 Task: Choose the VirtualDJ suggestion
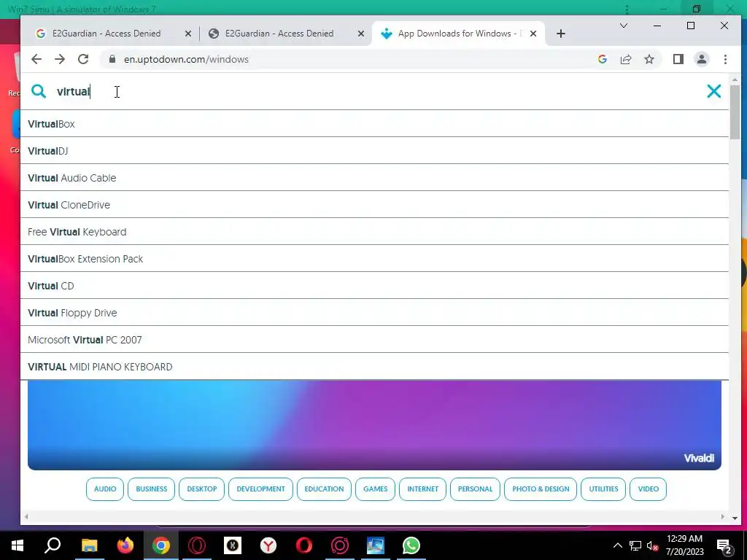[x=374, y=151]
